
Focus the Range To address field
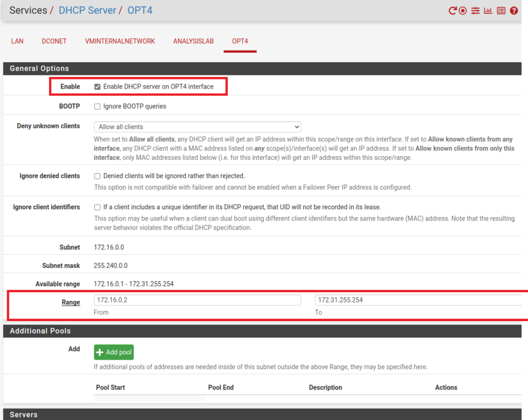click(x=419, y=300)
